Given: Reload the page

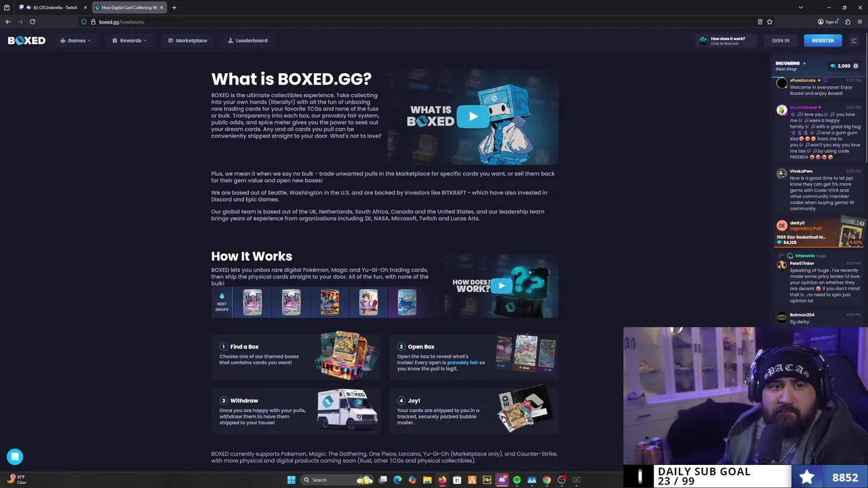Looking at the screenshot, I should (33, 22).
